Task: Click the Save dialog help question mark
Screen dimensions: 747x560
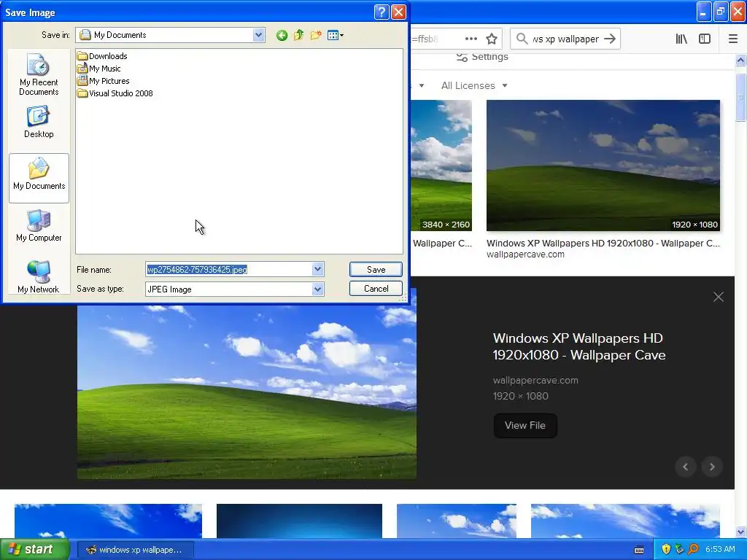Action: coord(382,12)
